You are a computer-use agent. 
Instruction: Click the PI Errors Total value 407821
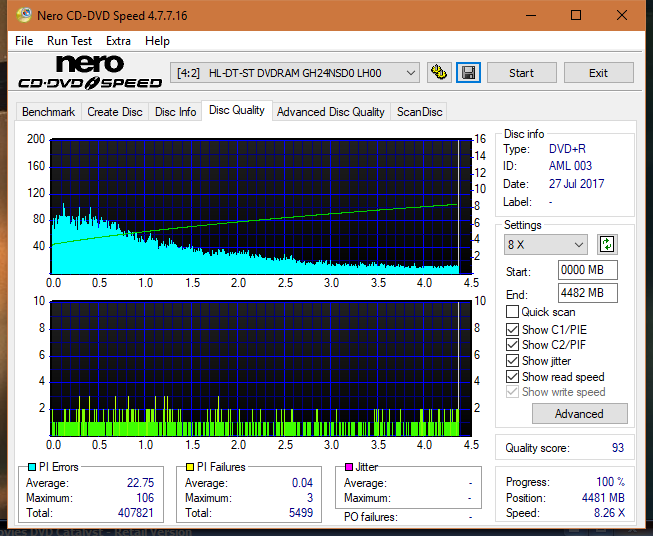click(x=136, y=513)
